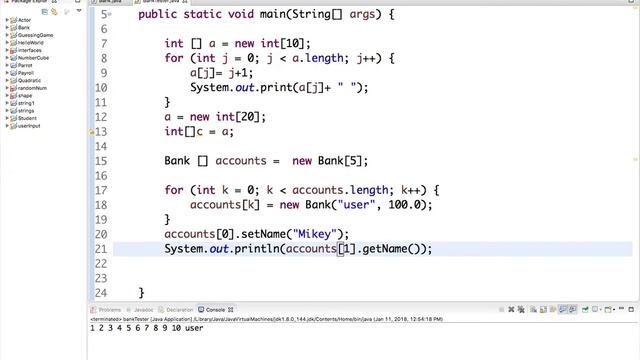
Task: Expand the HelloWorld project
Action: point(7,42)
